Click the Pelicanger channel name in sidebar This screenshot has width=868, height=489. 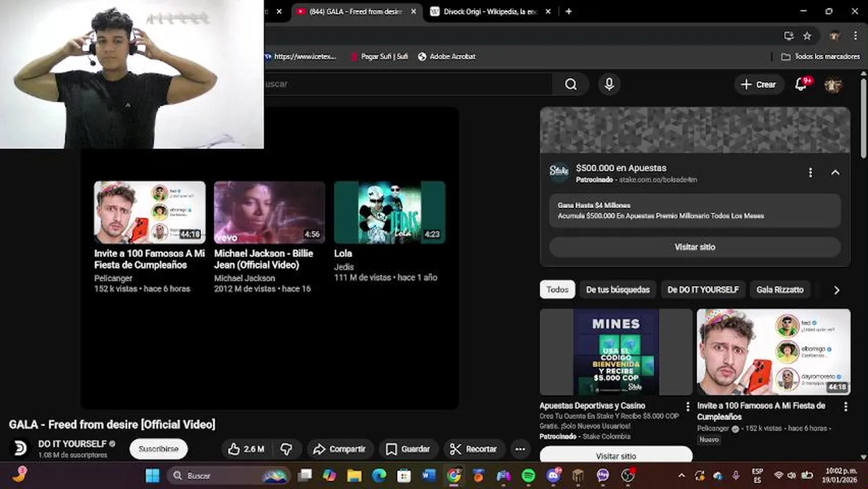713,429
